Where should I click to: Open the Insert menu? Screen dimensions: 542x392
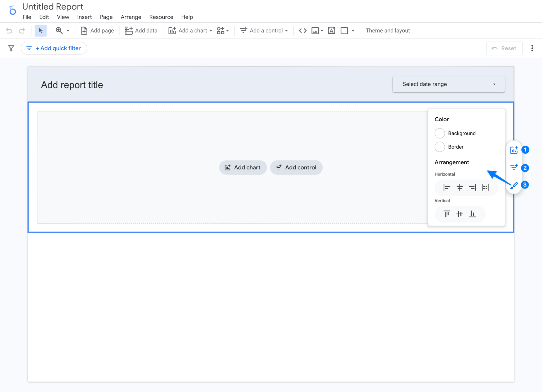tap(84, 17)
